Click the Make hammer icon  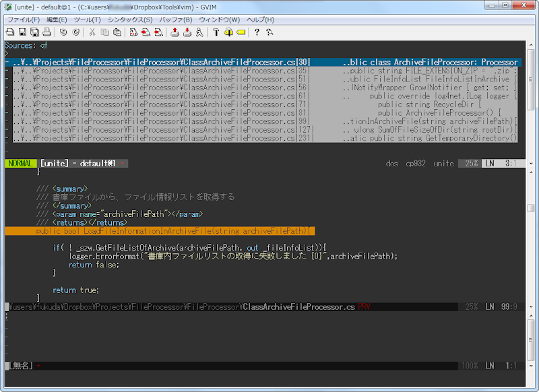point(216,32)
